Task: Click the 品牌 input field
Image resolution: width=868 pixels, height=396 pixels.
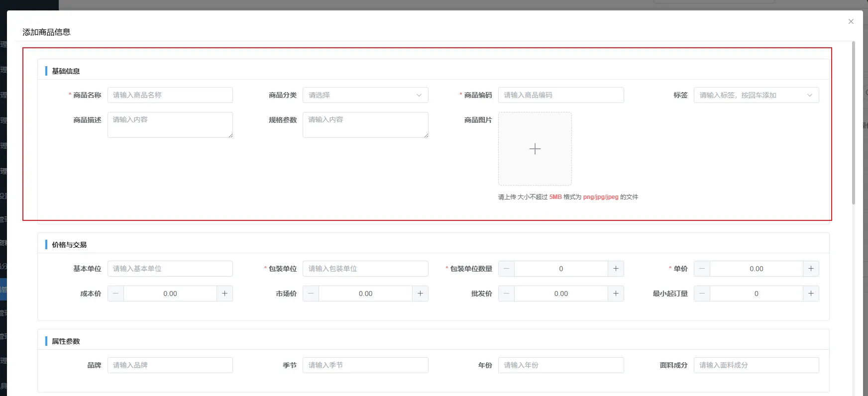Action: [x=170, y=365]
